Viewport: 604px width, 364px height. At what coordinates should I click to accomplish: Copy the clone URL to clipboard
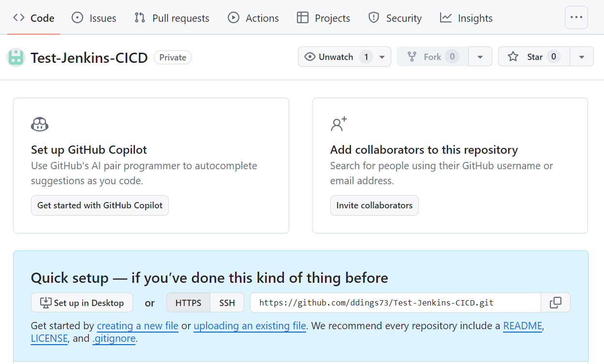556,303
